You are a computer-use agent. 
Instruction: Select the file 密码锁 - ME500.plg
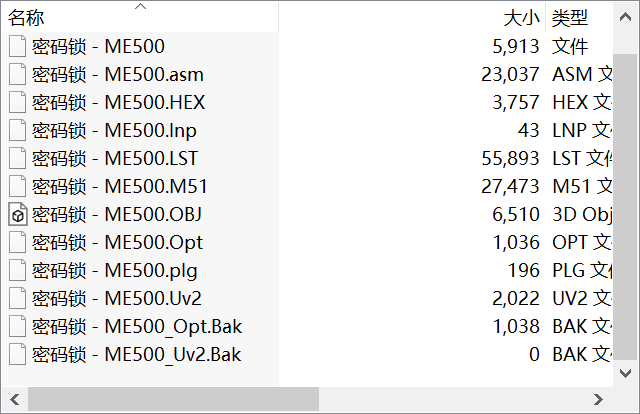click(115, 271)
